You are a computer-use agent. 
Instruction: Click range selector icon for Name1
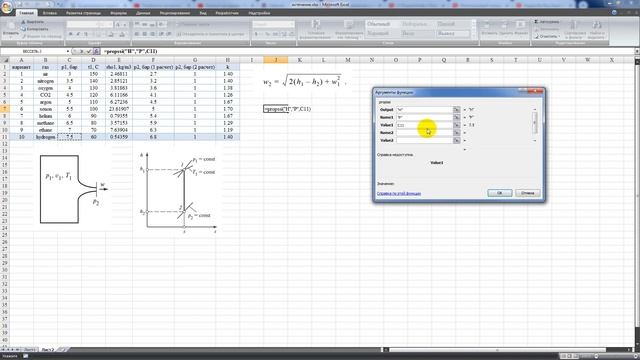click(x=457, y=118)
